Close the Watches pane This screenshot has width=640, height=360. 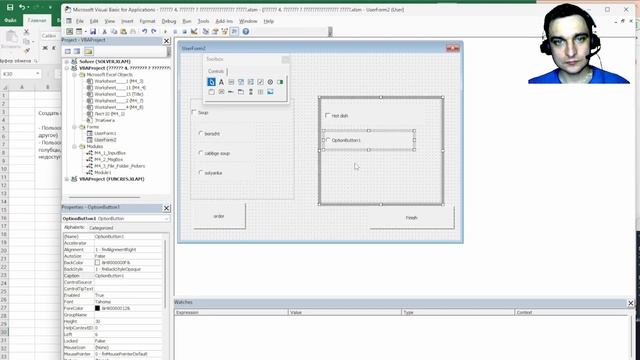click(x=631, y=303)
